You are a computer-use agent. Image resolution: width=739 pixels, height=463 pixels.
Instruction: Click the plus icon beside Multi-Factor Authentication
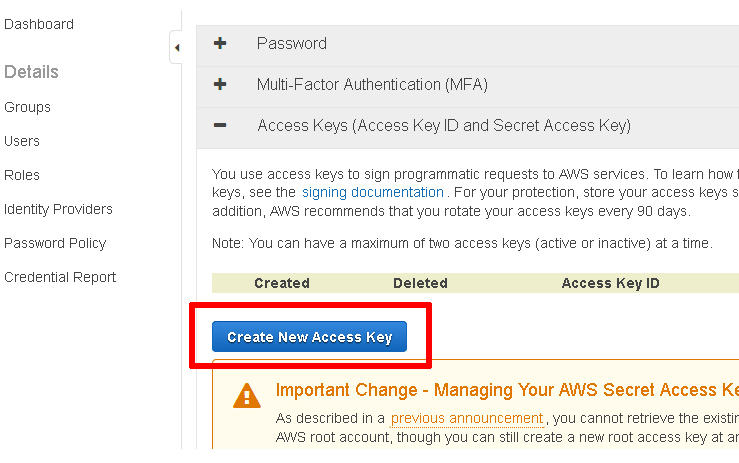220,84
